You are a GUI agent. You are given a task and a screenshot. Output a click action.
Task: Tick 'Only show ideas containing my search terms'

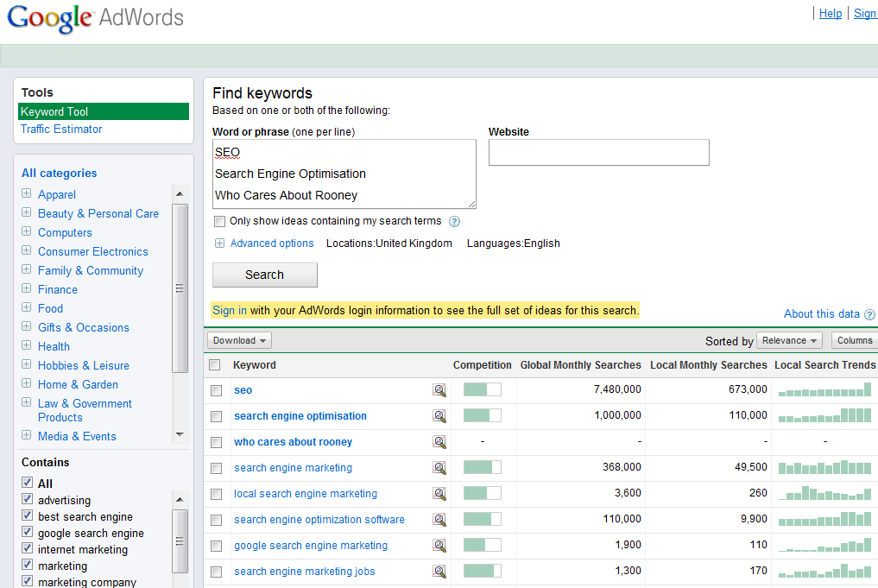click(x=220, y=221)
